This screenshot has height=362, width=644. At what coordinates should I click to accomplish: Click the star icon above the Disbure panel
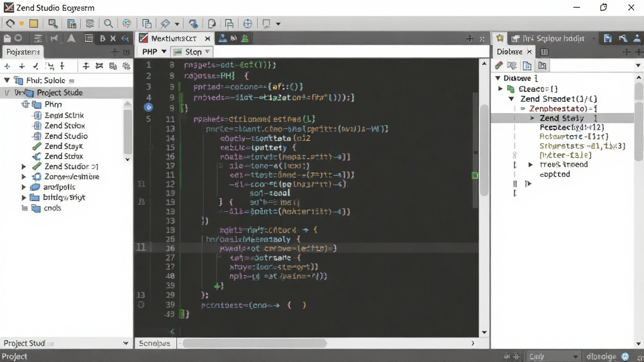(x=500, y=38)
